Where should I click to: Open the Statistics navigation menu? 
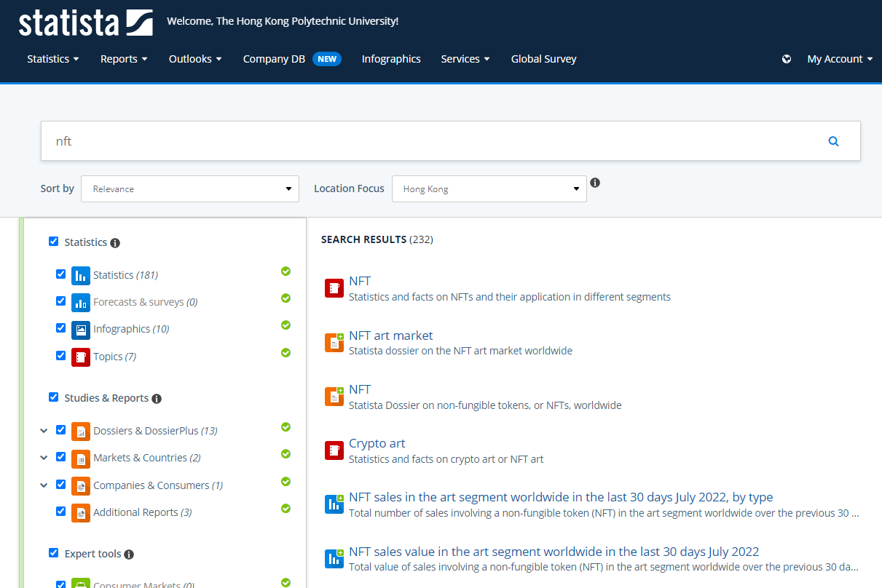(53, 59)
